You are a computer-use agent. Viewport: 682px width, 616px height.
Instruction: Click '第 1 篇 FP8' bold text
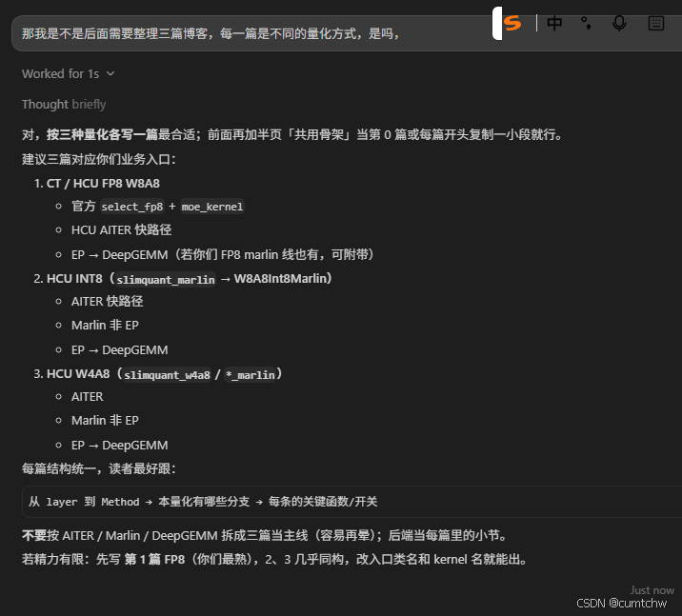coord(155,560)
